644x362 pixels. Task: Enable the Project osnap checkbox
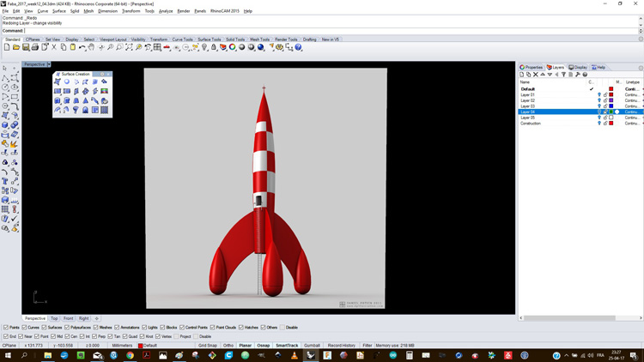(x=176, y=336)
